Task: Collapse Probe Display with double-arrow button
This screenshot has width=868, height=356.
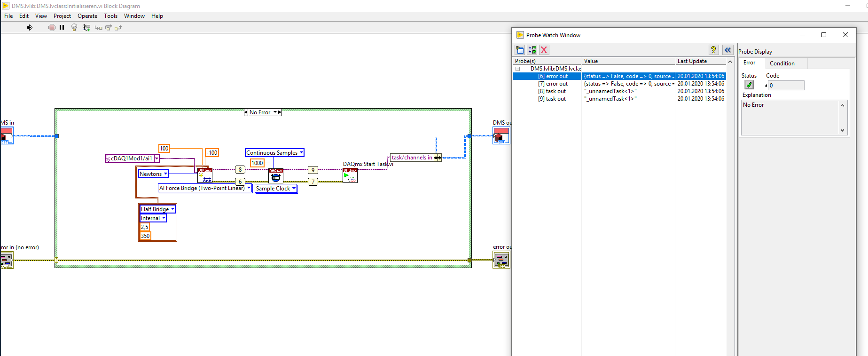Action: tap(727, 50)
